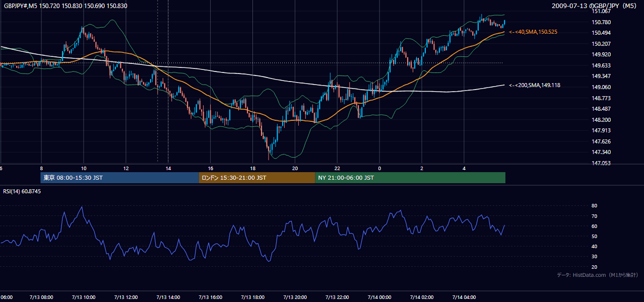Click the white 200 SMA label 149.118
The image size is (644, 302).
coord(535,85)
